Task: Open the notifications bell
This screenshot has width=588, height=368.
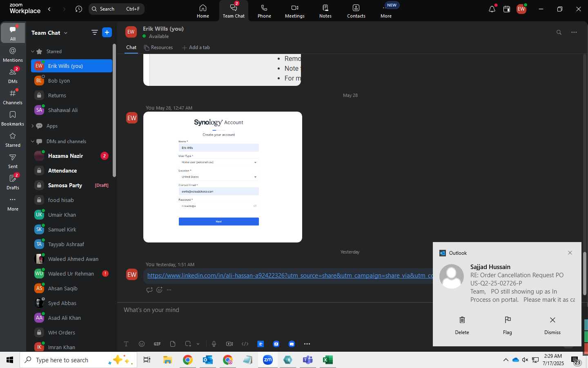Action: coord(492,9)
